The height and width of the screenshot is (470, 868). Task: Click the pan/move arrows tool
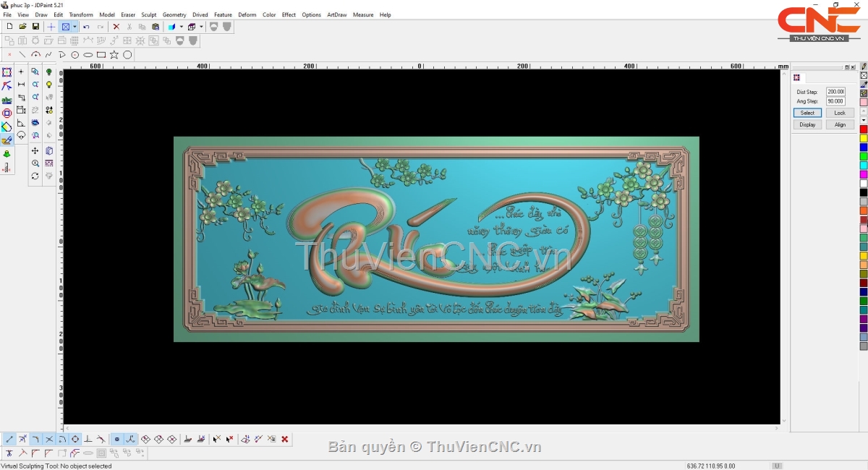point(35,151)
